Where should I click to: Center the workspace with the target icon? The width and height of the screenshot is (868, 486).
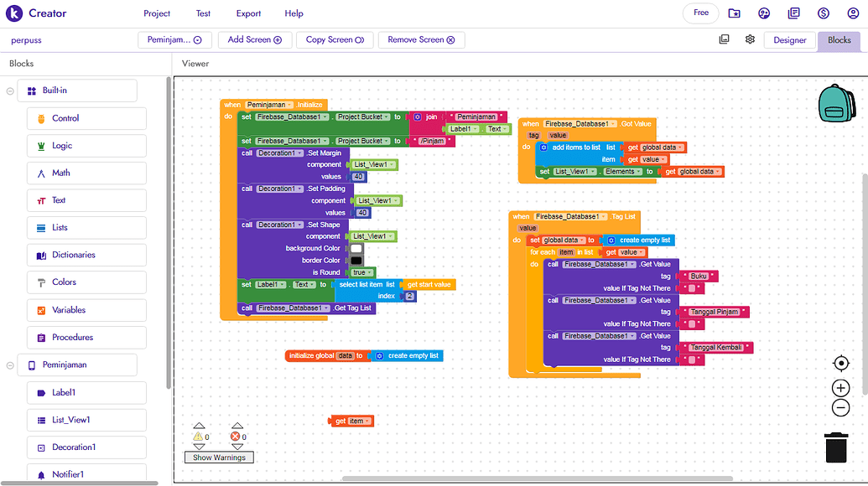(841, 364)
